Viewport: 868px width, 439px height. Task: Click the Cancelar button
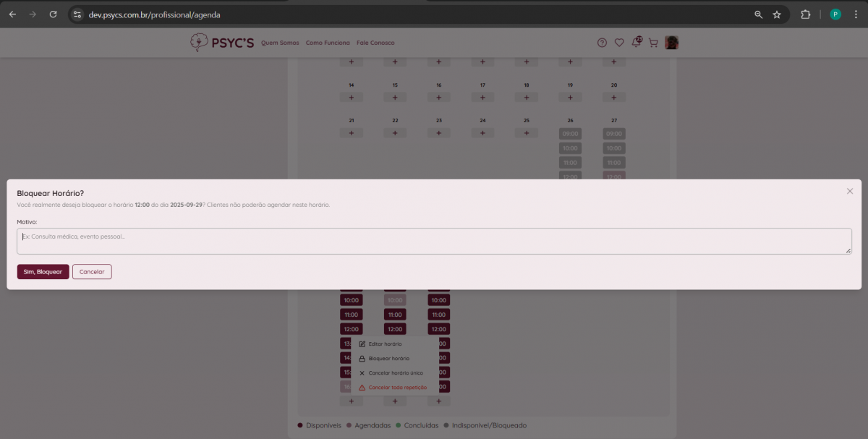point(92,272)
